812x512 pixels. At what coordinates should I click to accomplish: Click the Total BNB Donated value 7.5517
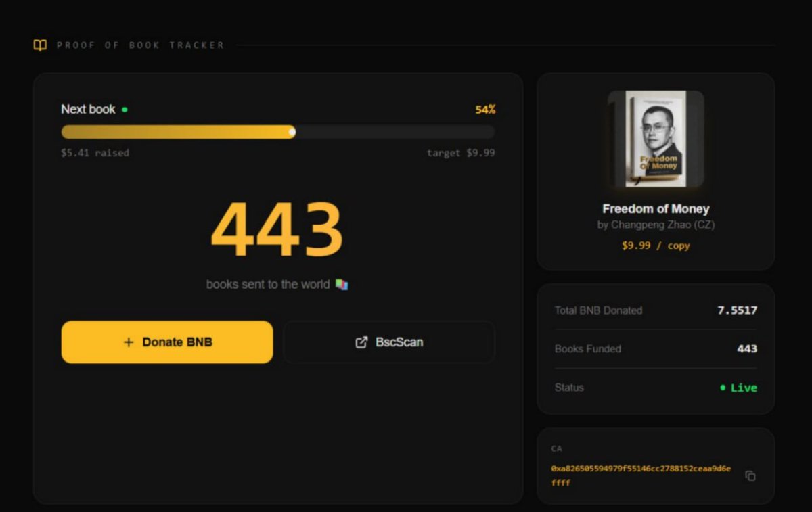pyautogui.click(x=737, y=310)
